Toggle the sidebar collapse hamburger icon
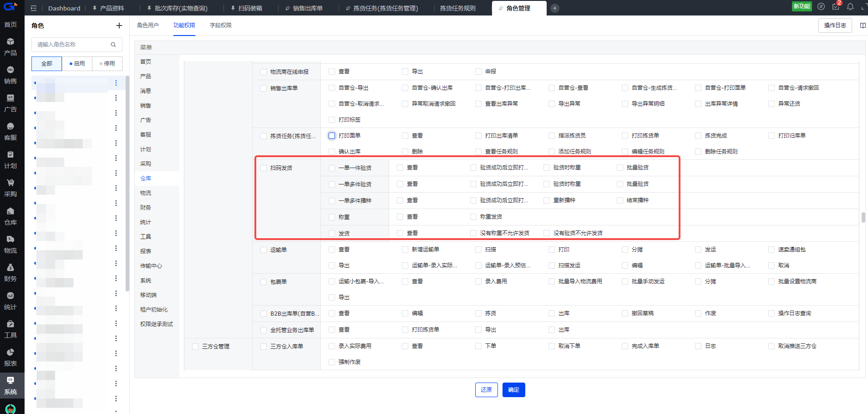This screenshot has height=414, width=868. pos(34,8)
